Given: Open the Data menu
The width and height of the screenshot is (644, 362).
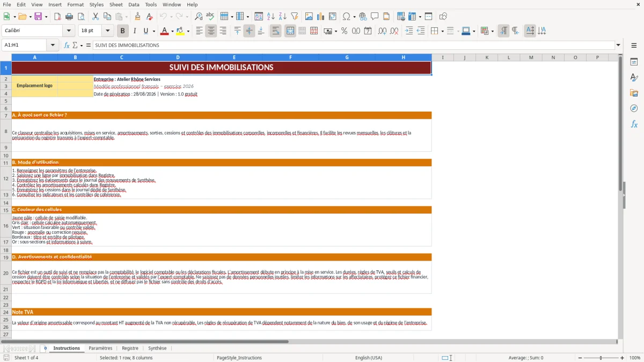Looking at the screenshot, I should tap(134, 4).
